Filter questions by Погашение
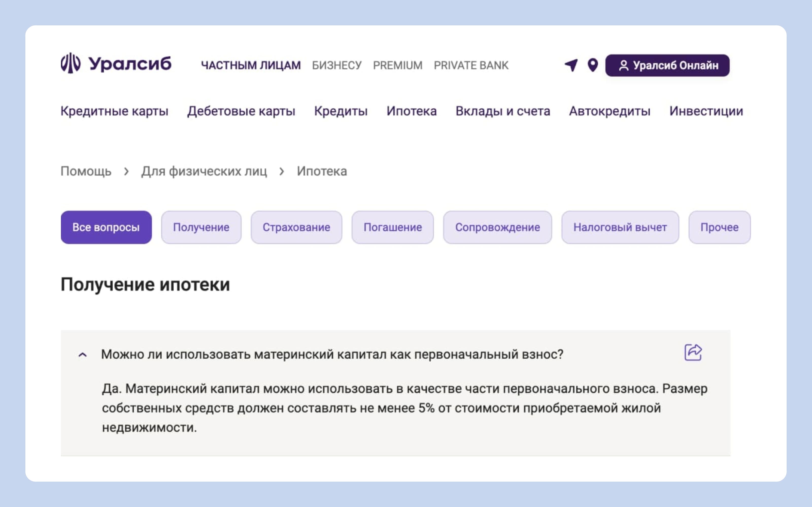The height and width of the screenshot is (507, 812). coord(393,227)
